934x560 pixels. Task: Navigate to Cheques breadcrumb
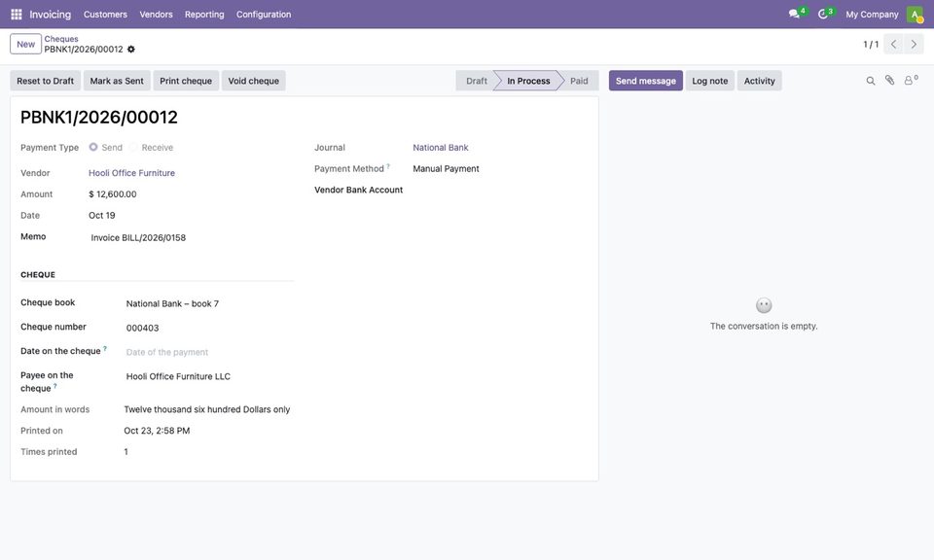pyautogui.click(x=61, y=39)
